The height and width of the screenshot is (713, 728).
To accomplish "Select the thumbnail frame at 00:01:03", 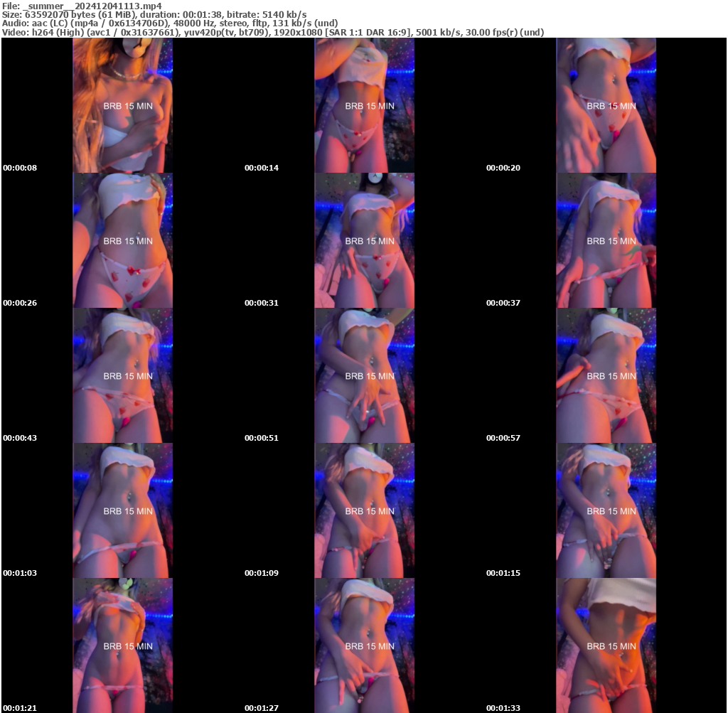I will [x=122, y=510].
